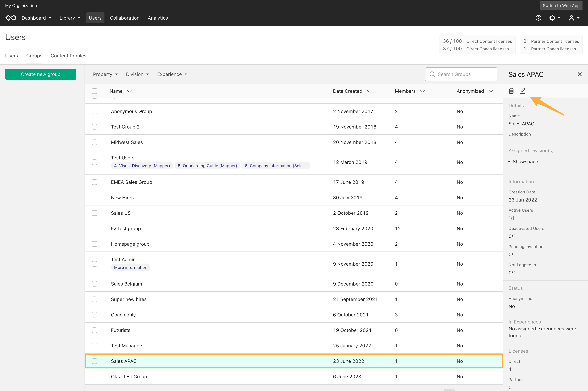Viewport: 588px width, 391px height.
Task: Open the settings gear menu
Action: coord(555,18)
